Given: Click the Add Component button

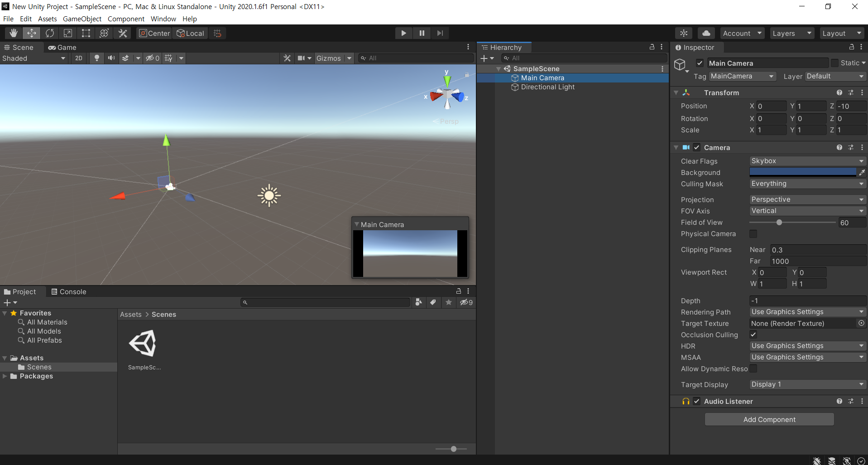Looking at the screenshot, I should [769, 419].
